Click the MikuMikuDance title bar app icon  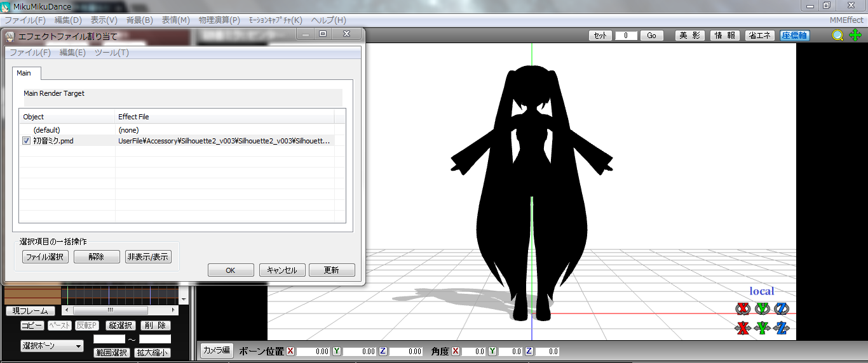pos(6,6)
